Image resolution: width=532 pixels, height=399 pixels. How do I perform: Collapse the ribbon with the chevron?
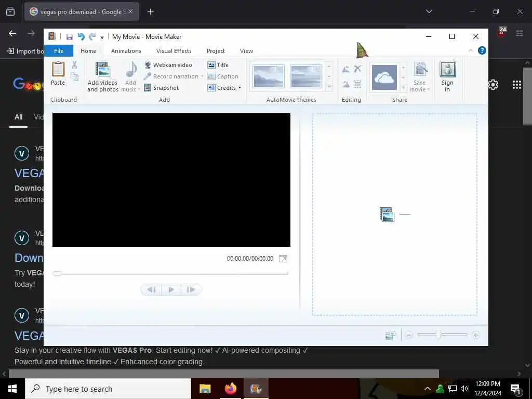click(471, 50)
